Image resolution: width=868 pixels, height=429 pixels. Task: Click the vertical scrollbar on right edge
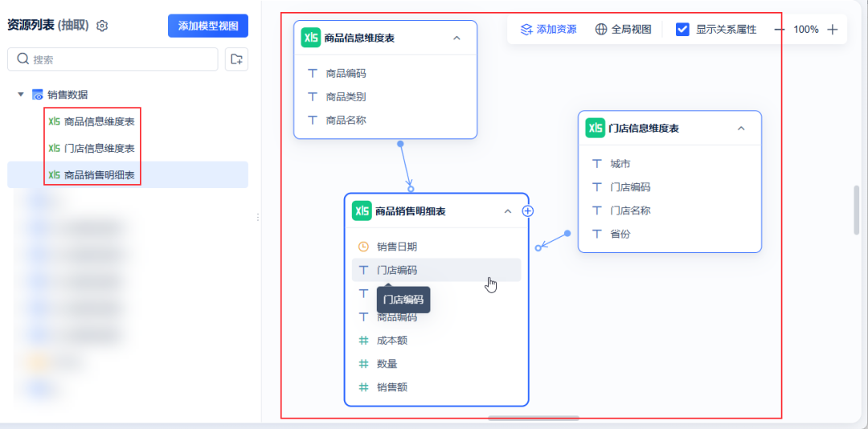857,210
